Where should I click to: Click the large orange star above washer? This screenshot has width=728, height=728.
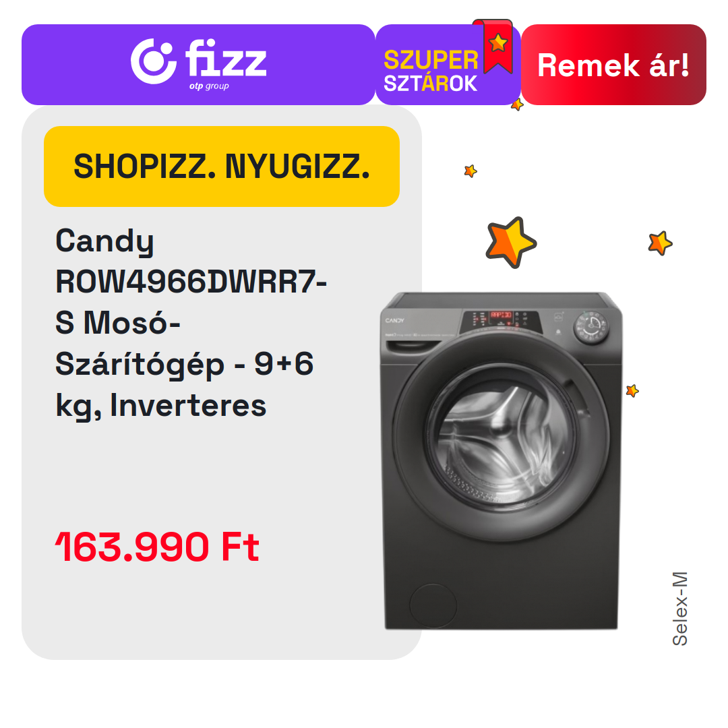[511, 243]
